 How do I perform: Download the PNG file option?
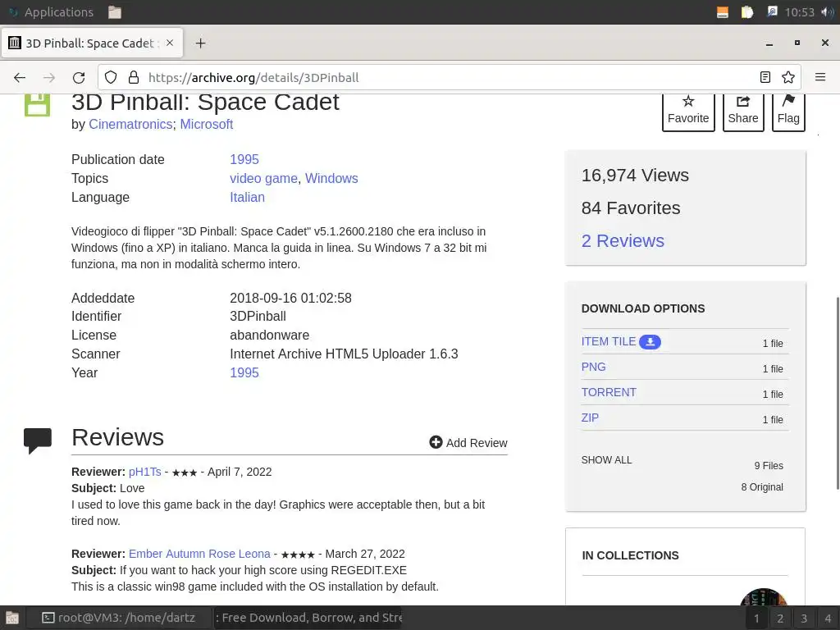click(594, 367)
